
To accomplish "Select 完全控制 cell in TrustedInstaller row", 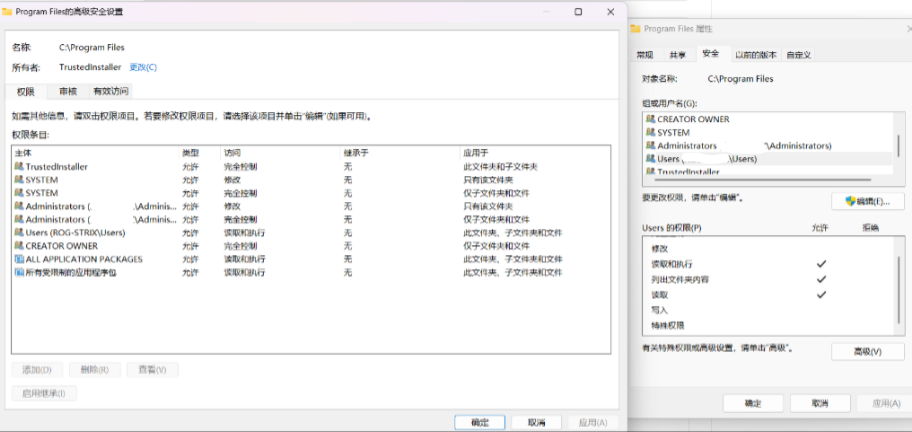I will coord(241,167).
